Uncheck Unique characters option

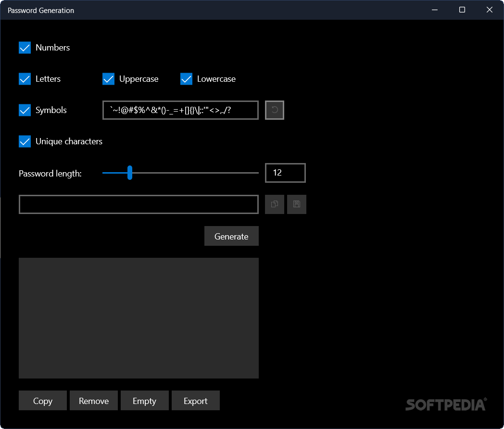point(25,141)
